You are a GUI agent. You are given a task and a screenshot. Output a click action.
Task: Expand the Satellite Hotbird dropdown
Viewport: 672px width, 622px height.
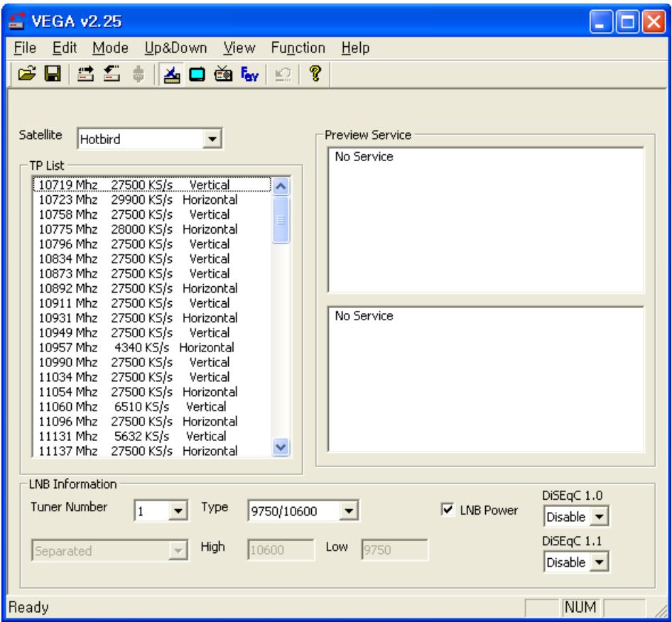[212, 138]
